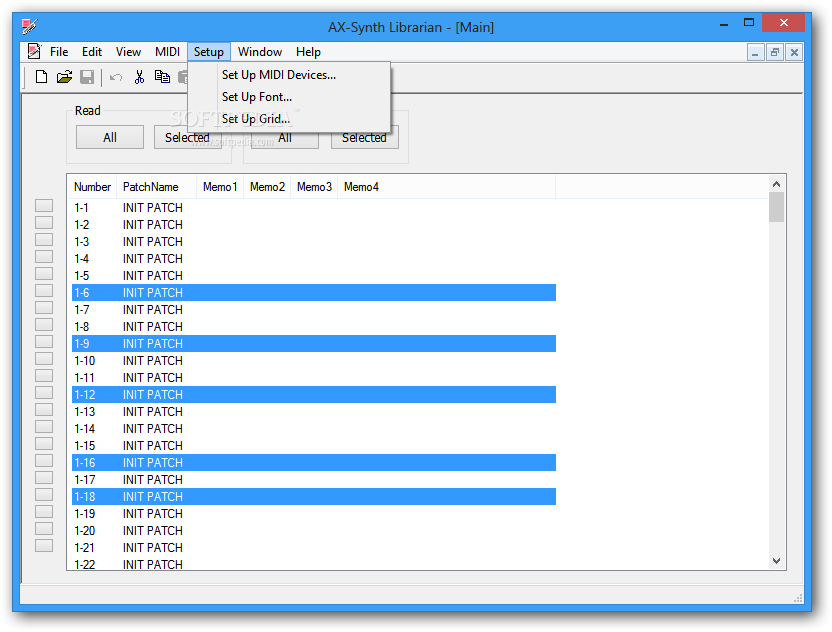
Task: Click the patch list scroll up arrow
Action: click(776, 184)
